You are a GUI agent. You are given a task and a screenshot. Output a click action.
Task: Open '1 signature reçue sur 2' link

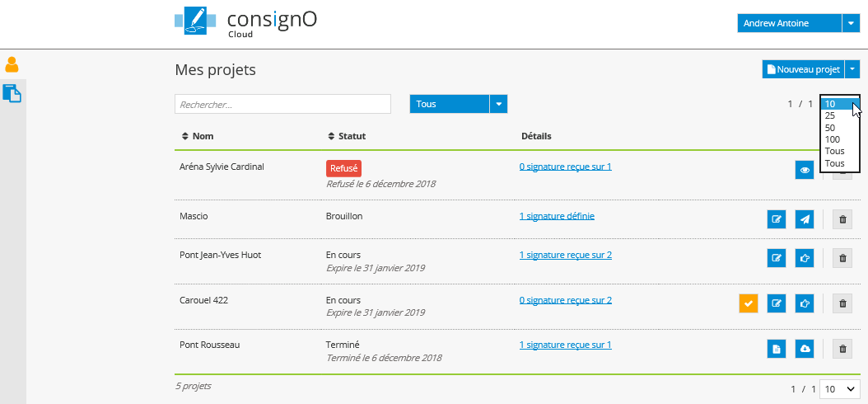click(565, 255)
